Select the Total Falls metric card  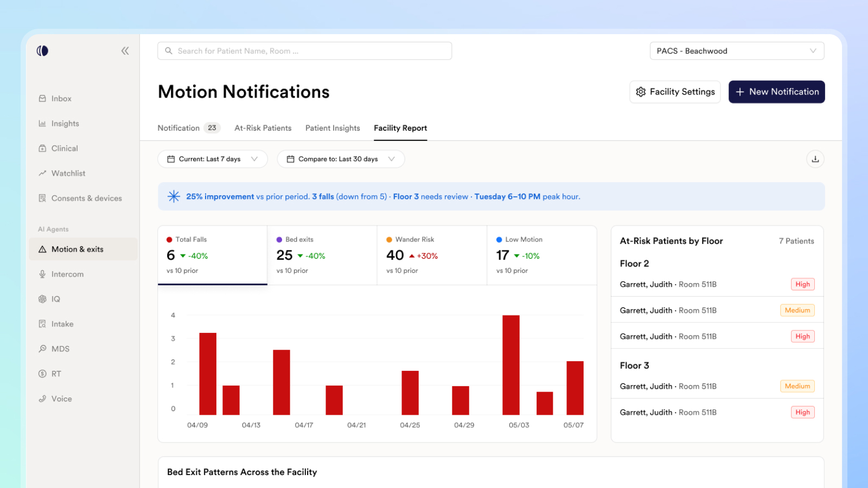213,255
